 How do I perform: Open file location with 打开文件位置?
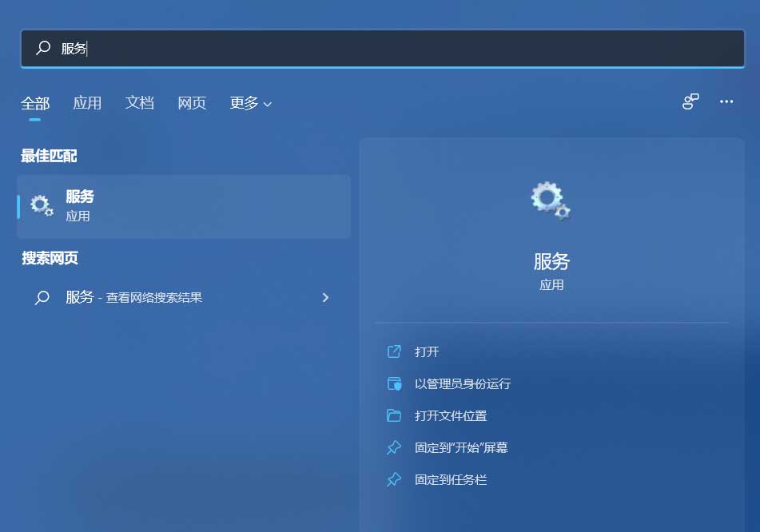coord(453,415)
